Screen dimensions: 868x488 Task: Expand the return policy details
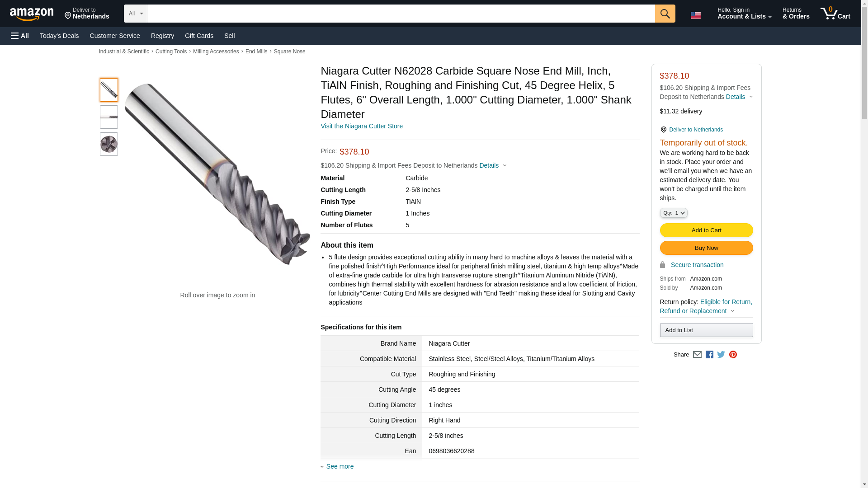point(706,306)
